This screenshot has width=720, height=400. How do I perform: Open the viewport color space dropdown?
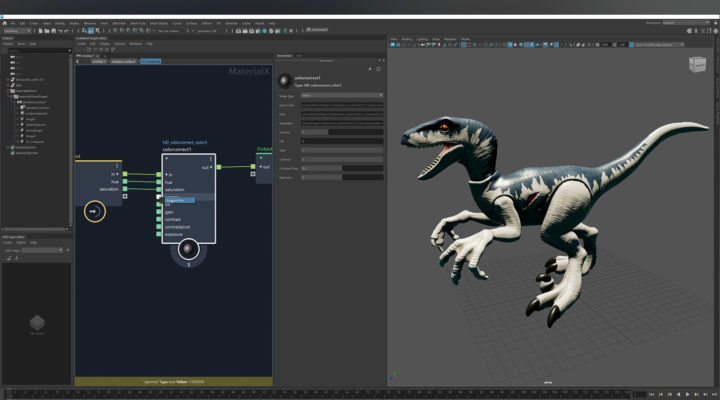pos(659,45)
